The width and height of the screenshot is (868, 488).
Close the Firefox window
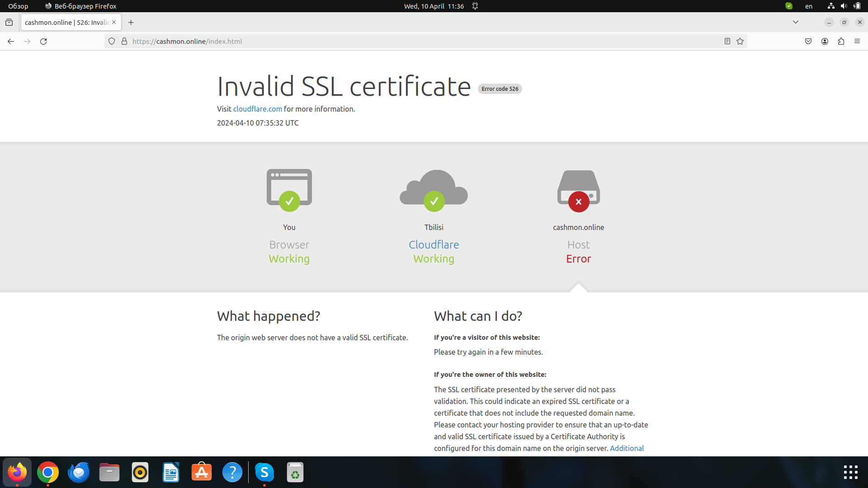[860, 22]
